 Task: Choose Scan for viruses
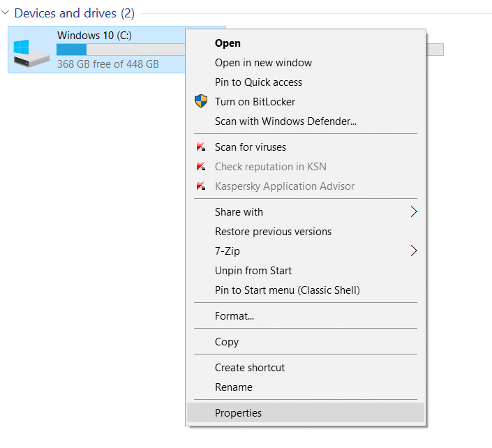click(305, 147)
